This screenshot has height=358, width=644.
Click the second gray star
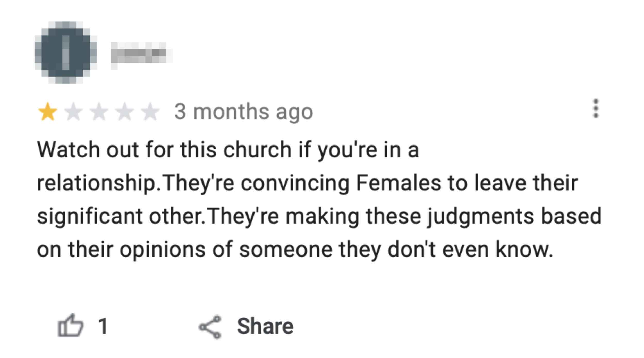[73, 112]
